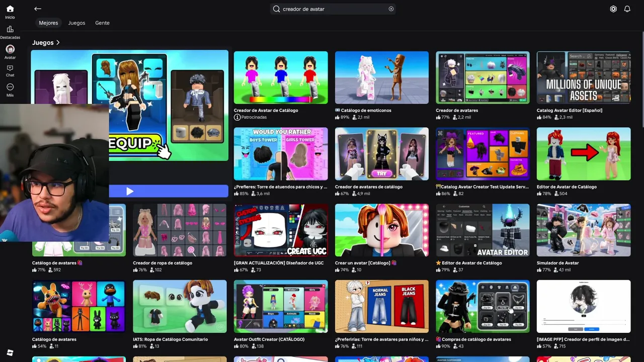Click the Roblox logo icon below the sidebar
644x362 pixels.
coord(10,352)
